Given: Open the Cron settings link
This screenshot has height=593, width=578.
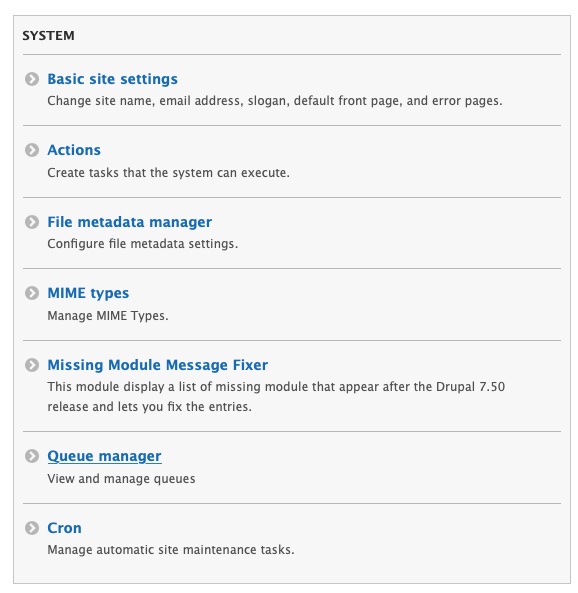Looking at the screenshot, I should pyautogui.click(x=64, y=528).
